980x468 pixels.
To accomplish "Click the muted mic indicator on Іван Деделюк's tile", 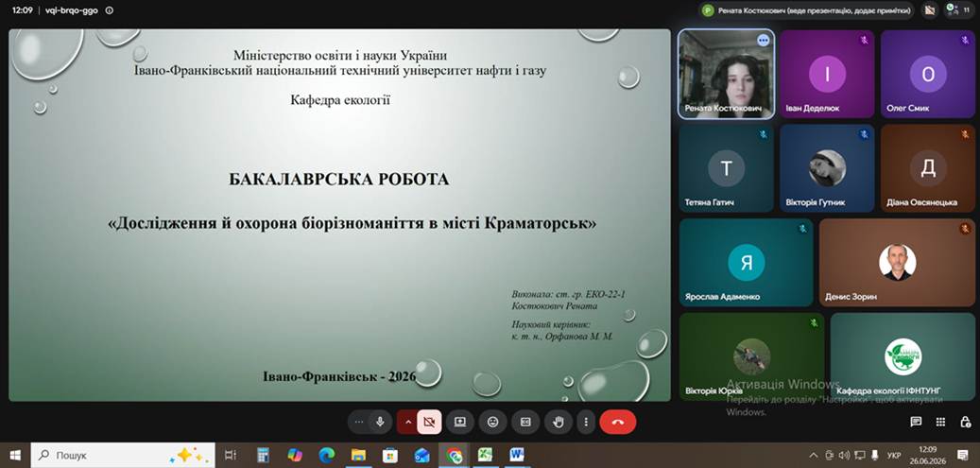I will (865, 40).
